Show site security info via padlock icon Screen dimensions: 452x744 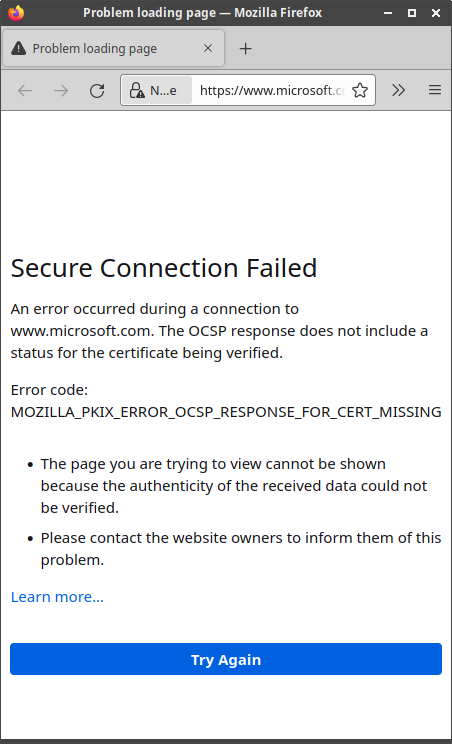[x=137, y=90]
